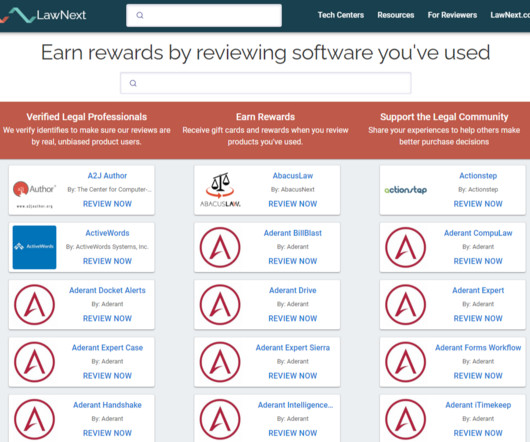Click the Aderant Expert Case logo icon
Screen dimensions: 530x442
pyautogui.click(x=34, y=362)
